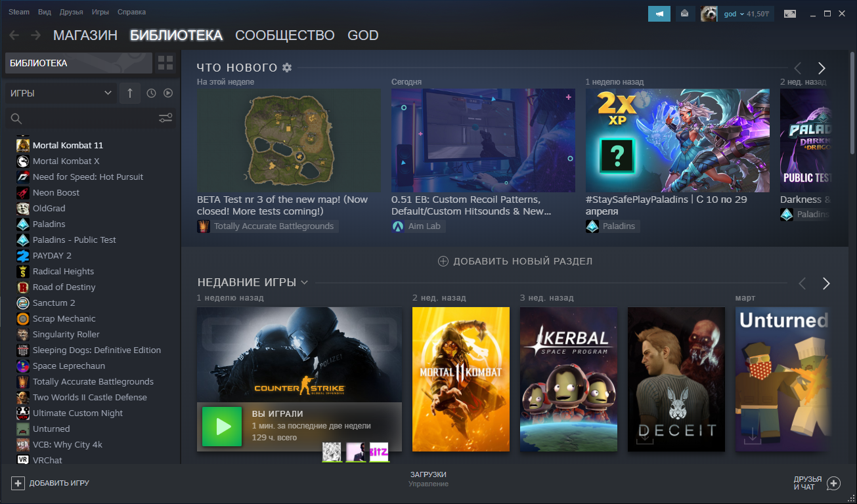Open the GOD profile tab
The height and width of the screenshot is (504, 857).
pyautogui.click(x=363, y=35)
